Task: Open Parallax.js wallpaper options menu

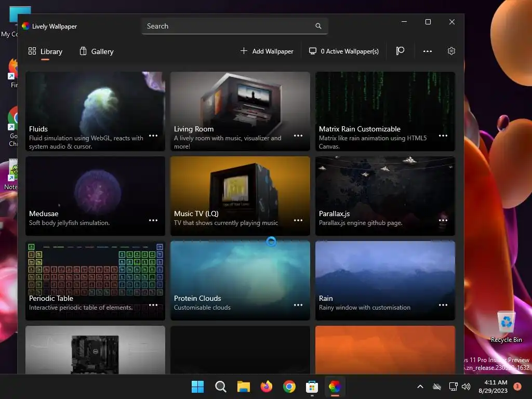Action: (443, 220)
